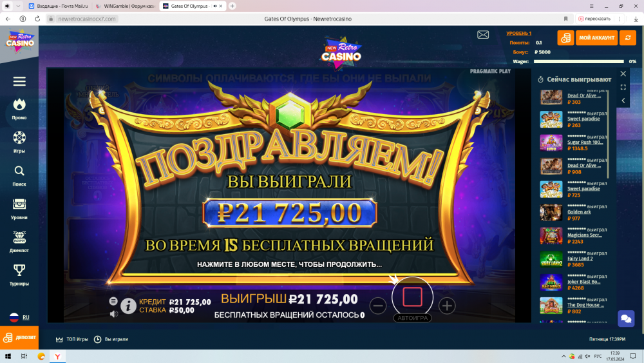Switch keyboard language РУС in tray
644x363 pixels.
pos(598,357)
